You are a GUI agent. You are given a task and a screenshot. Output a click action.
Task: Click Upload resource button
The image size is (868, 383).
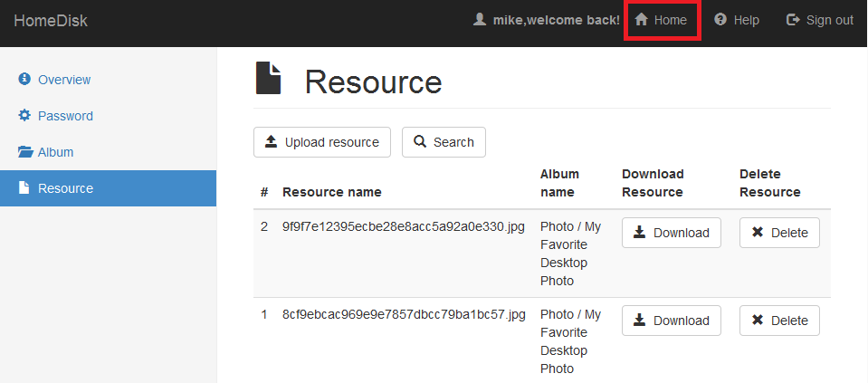pos(322,142)
